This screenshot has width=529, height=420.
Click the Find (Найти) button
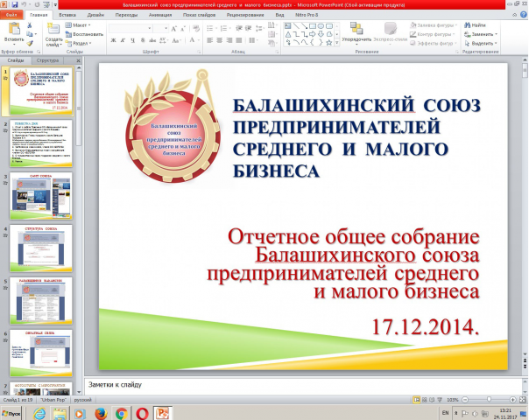click(475, 25)
